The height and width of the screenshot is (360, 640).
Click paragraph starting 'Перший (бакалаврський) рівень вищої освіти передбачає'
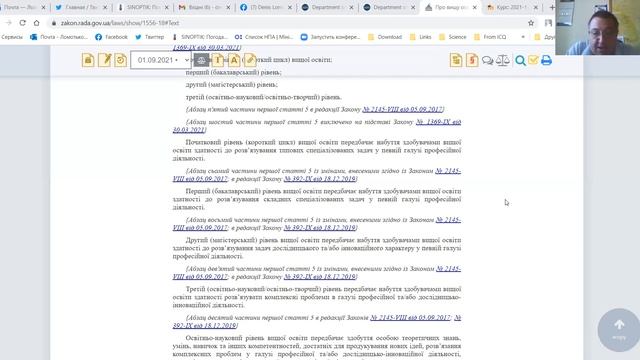click(317, 199)
